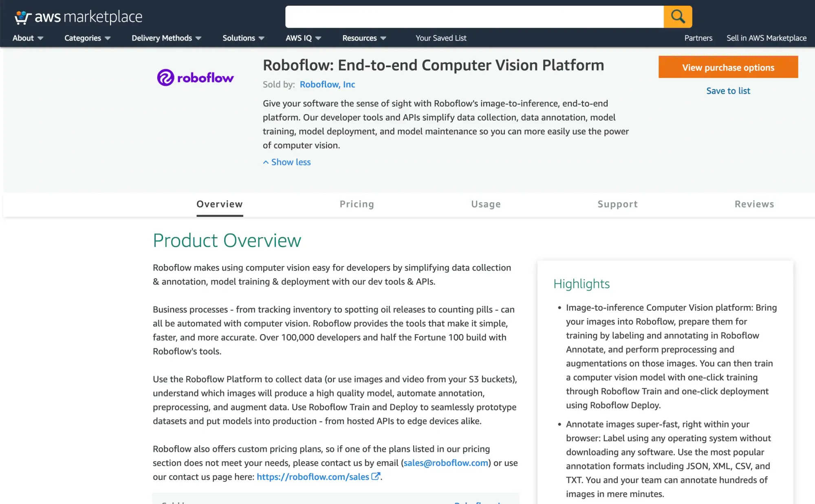This screenshot has height=504, width=815.
Task: Open the Resources dropdown menu
Action: (364, 38)
